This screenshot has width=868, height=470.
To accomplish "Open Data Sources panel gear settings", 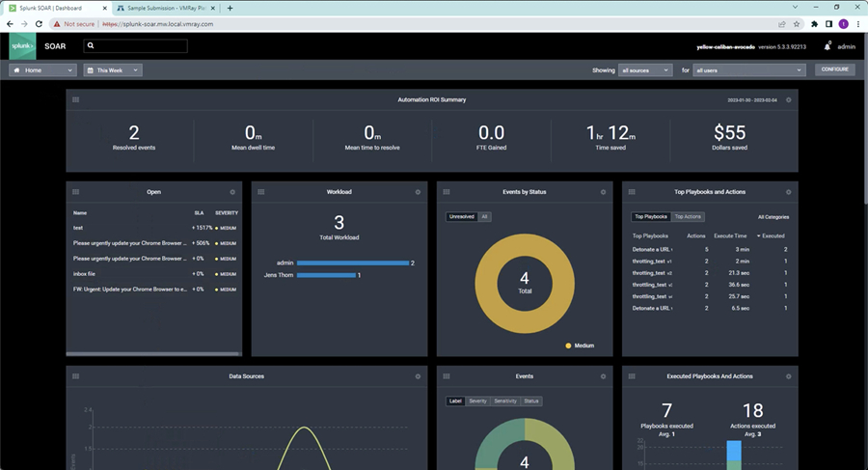I will tap(418, 376).
